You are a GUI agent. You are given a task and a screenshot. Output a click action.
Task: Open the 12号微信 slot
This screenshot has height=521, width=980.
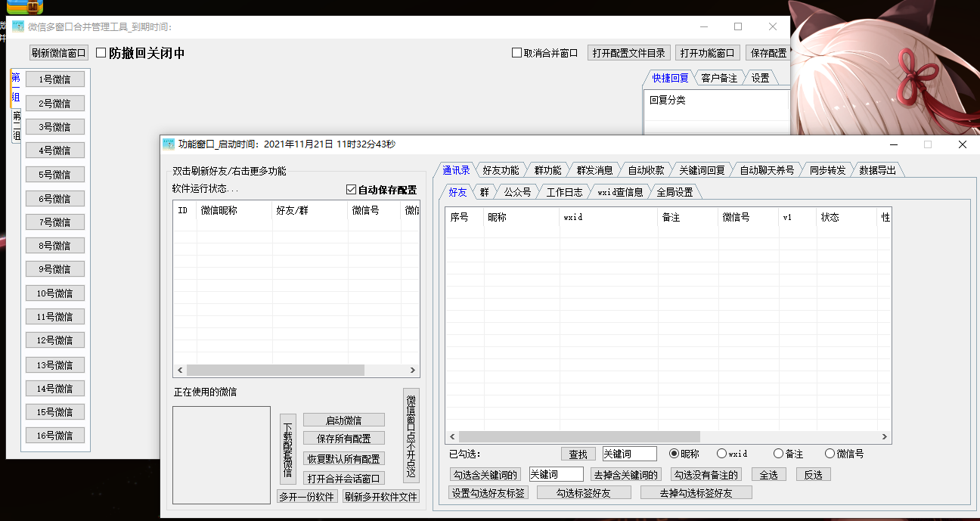coord(55,340)
